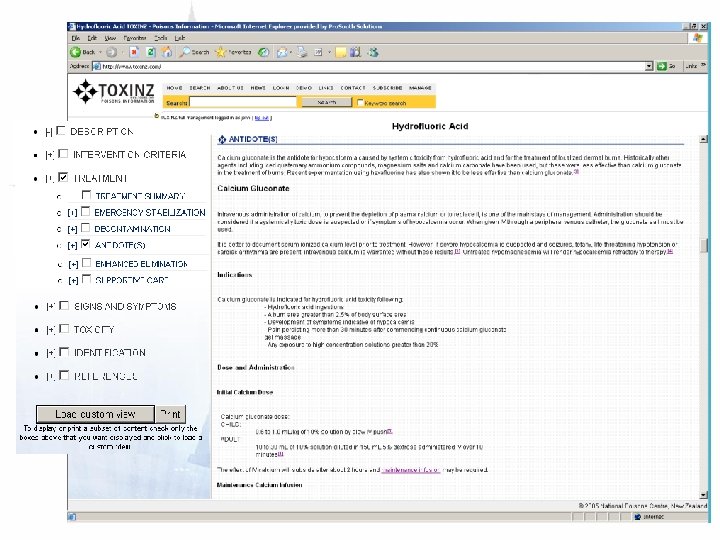Viewport: 720px width, 540px height.
Task: Click the yellow folder toolbar icon
Action: [x=341, y=52]
